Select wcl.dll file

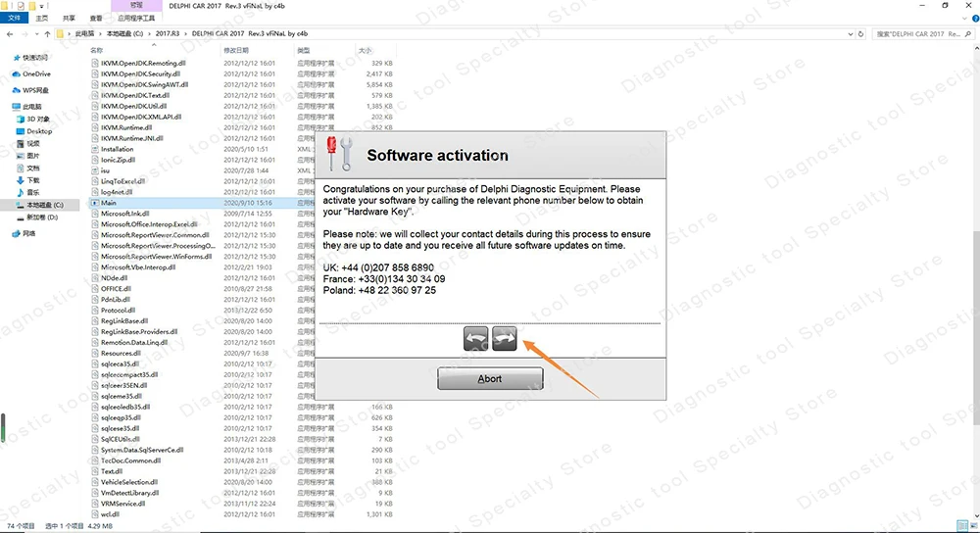[x=110, y=514]
